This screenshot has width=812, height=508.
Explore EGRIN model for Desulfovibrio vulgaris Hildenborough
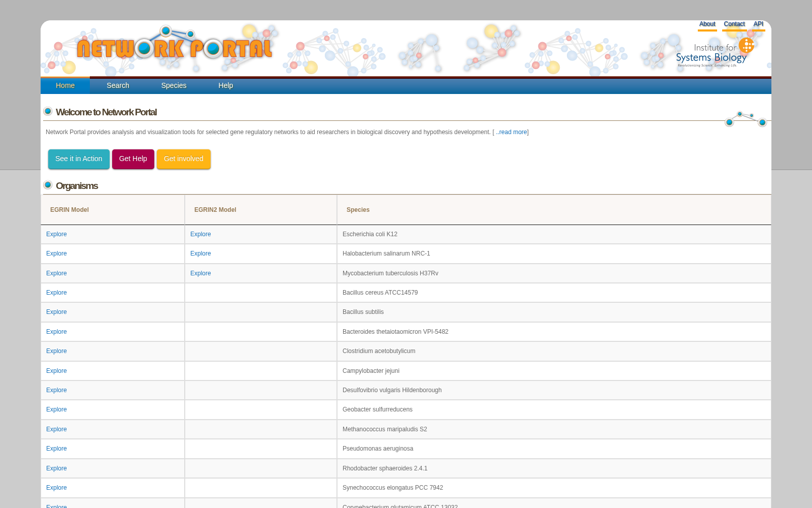(56, 390)
